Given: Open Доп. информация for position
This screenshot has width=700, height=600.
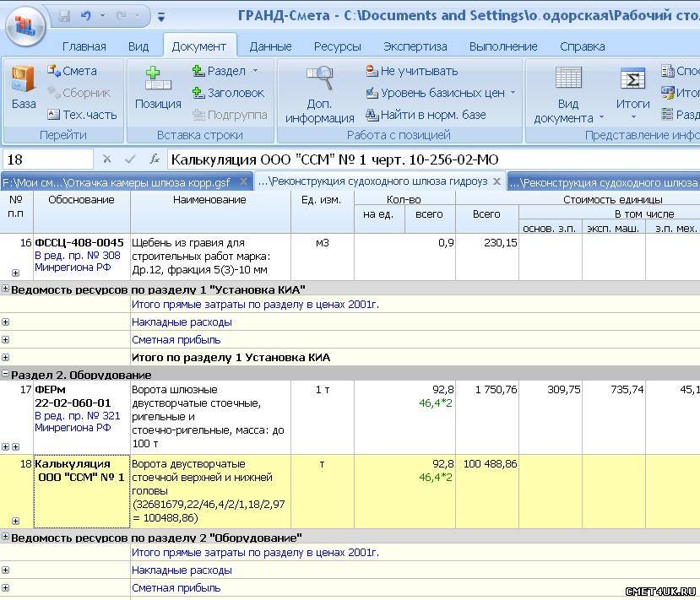Looking at the screenshot, I should 320,95.
